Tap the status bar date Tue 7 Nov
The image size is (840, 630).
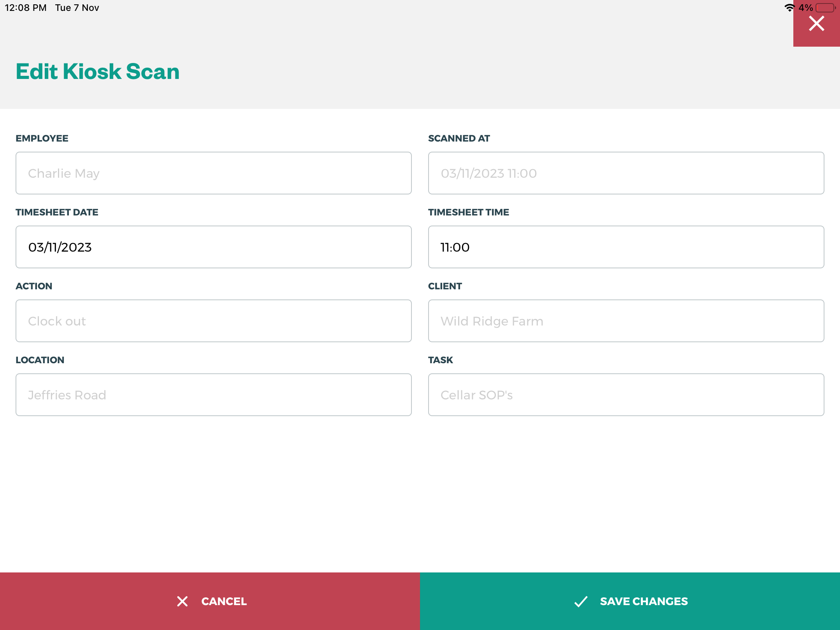point(77,8)
